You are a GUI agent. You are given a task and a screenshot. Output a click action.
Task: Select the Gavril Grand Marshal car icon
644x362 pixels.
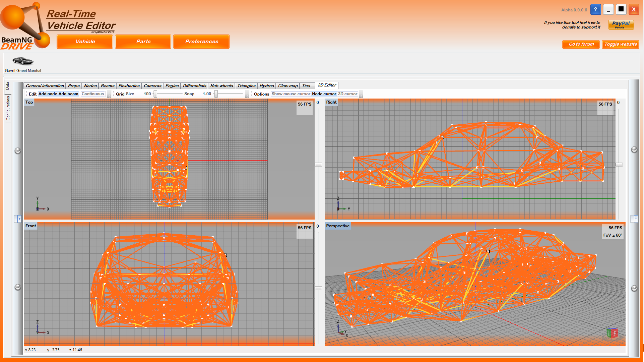coord(23,61)
